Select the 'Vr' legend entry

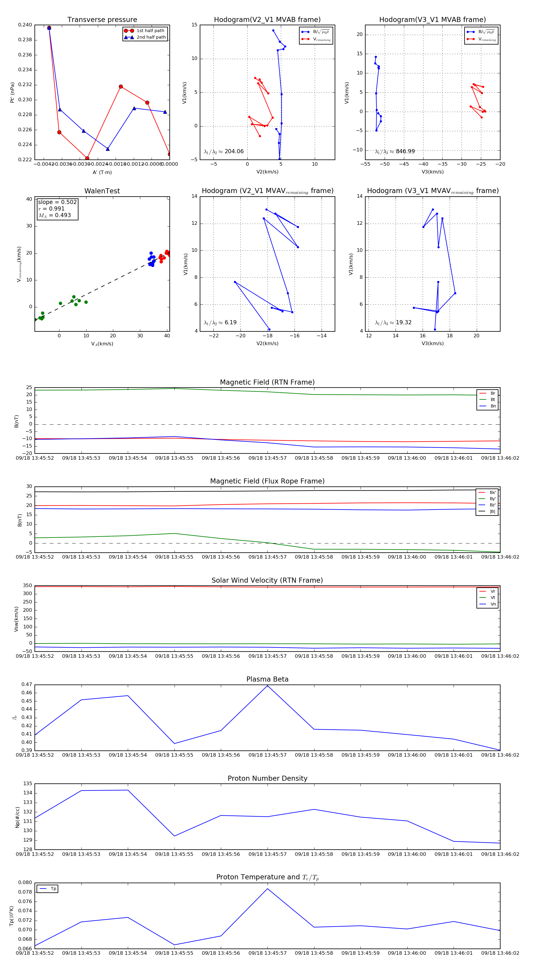pyautogui.click(x=487, y=591)
